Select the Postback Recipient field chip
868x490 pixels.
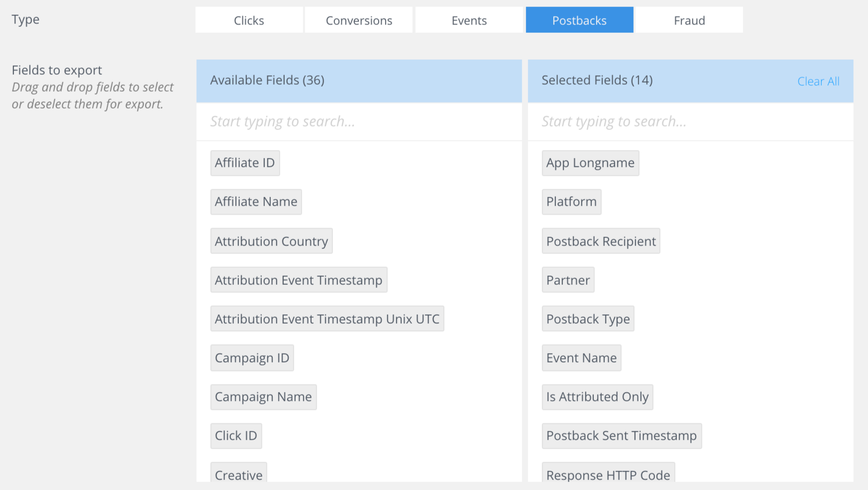click(x=601, y=242)
